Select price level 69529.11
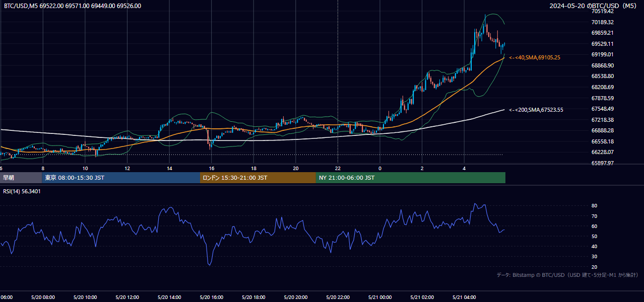Screen dimensions: 644x302 (x=603, y=44)
